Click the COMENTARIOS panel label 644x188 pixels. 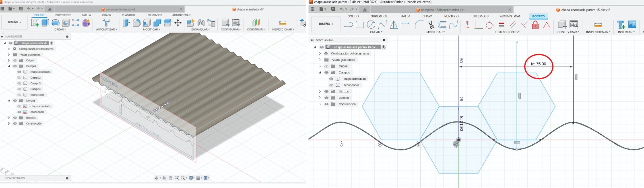tap(15, 178)
